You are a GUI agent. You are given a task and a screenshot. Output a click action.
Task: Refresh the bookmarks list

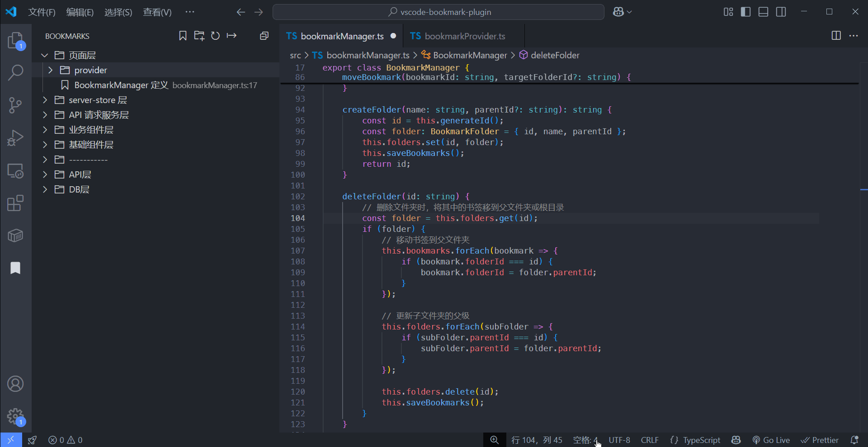(x=215, y=36)
